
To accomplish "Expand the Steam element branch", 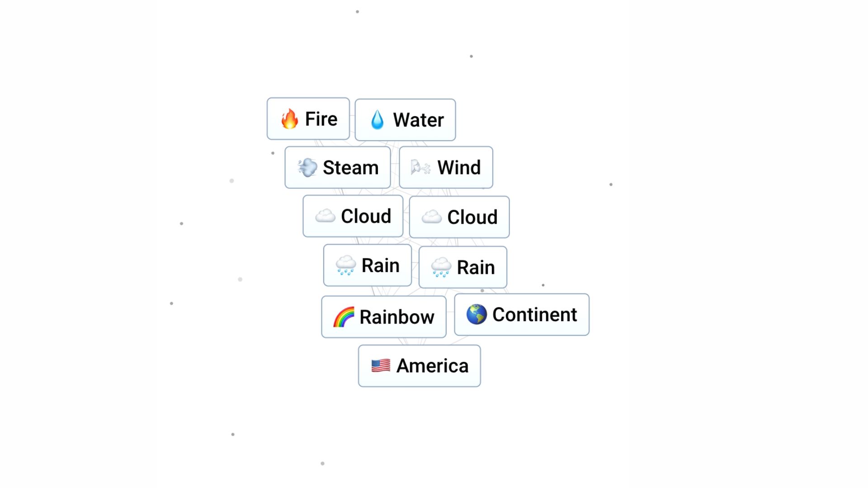I will pyautogui.click(x=337, y=168).
